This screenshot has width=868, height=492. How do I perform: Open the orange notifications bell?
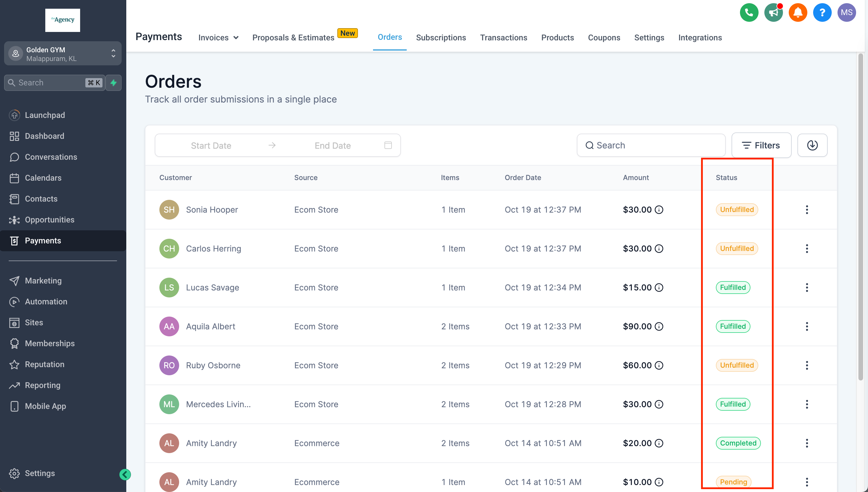pos(797,12)
